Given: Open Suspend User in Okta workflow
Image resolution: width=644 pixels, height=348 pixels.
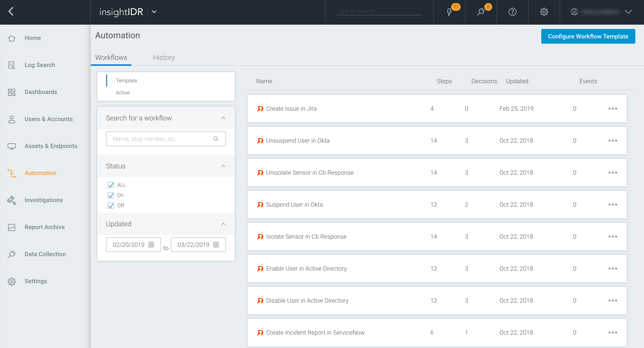Looking at the screenshot, I should pyautogui.click(x=294, y=205).
